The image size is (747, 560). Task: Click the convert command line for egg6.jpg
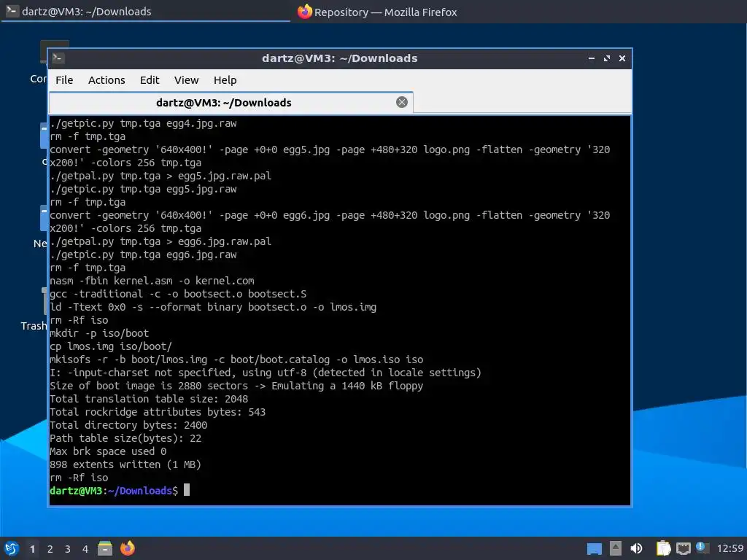(x=330, y=222)
